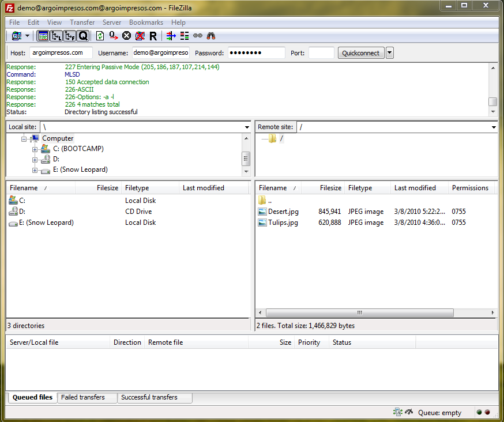The height and width of the screenshot is (422, 504).
Task: Toggle remote directory tree display
Action: [x=70, y=36]
